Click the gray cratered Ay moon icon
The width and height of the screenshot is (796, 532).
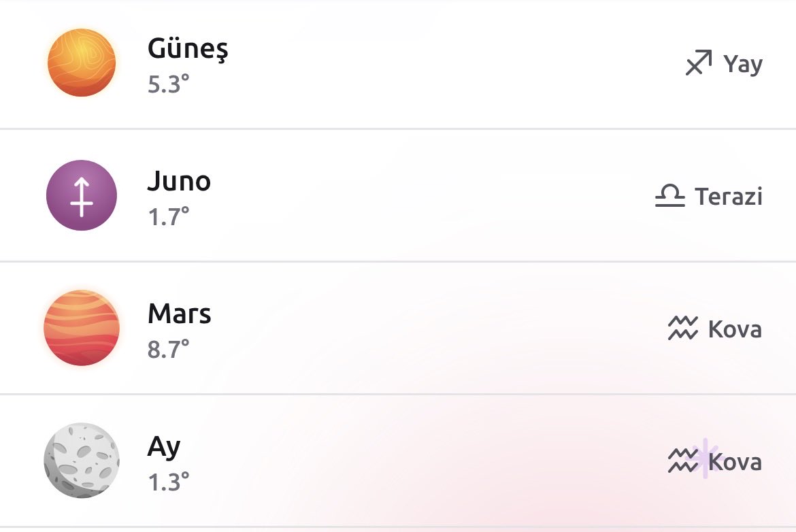(x=82, y=461)
